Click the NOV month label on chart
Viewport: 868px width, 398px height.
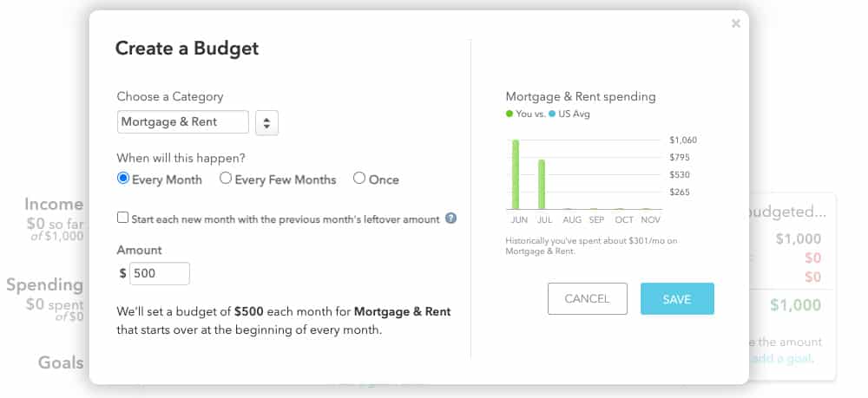[650, 220]
